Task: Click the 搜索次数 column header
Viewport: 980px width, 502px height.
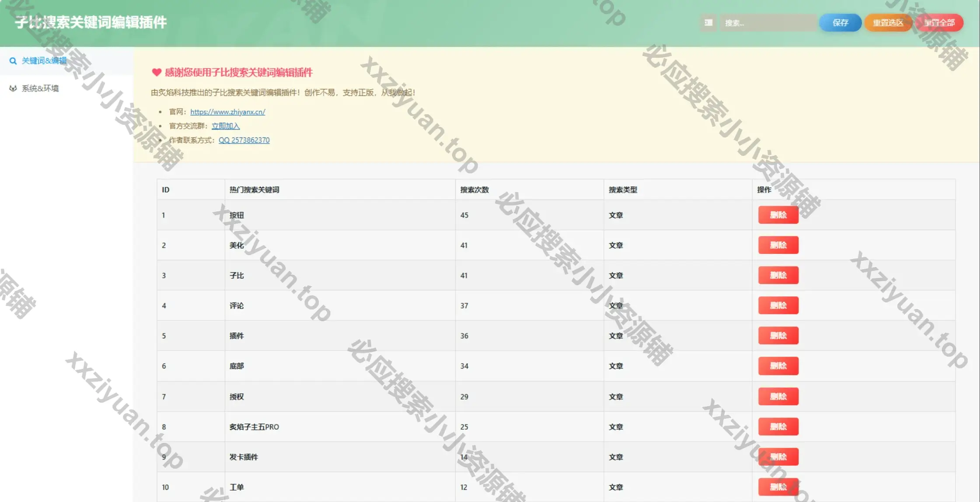Action: [x=474, y=190]
